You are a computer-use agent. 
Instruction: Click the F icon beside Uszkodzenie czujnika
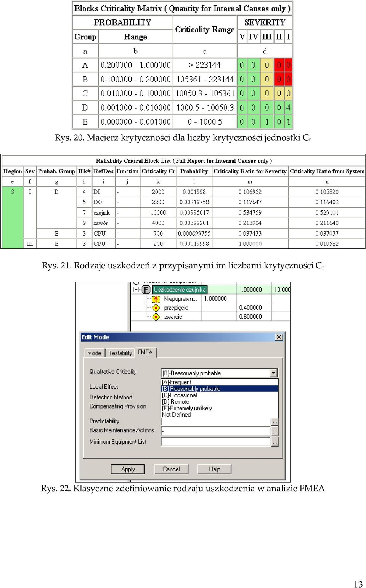[146, 290]
